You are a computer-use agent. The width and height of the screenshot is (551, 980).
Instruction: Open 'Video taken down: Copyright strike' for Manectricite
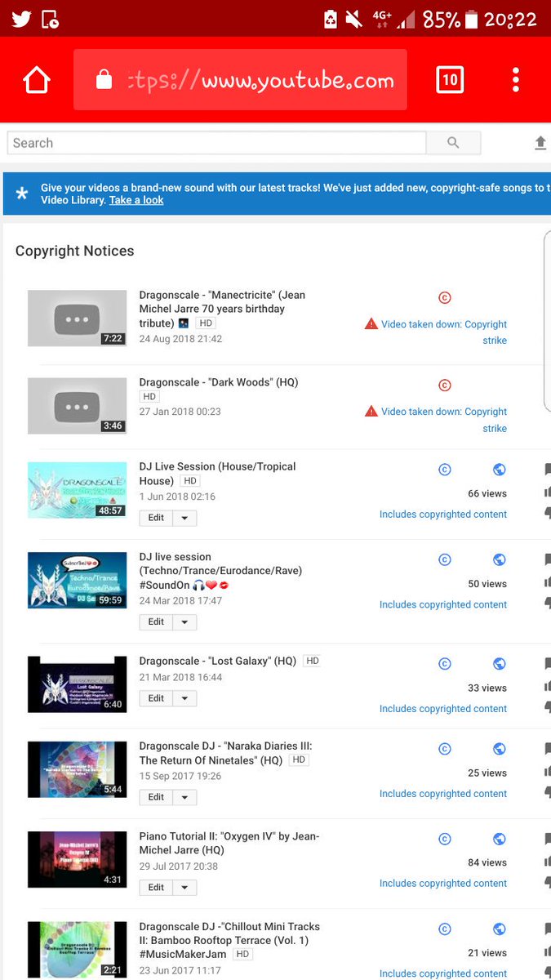click(x=444, y=332)
